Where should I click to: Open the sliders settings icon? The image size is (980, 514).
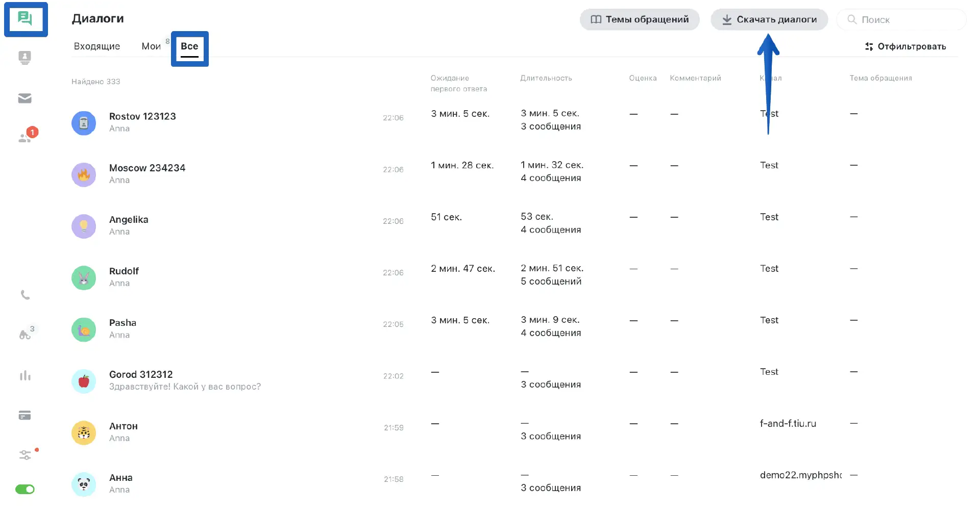pos(25,455)
